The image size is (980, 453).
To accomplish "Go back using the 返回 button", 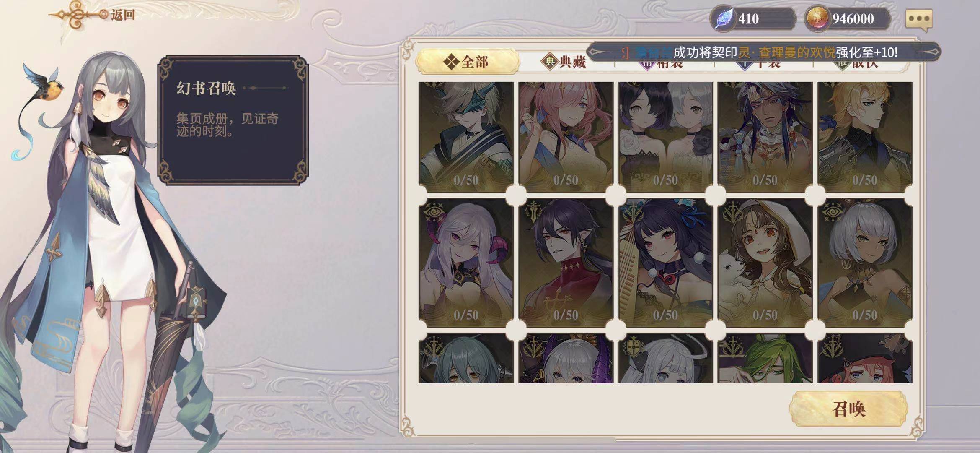I will (92, 15).
